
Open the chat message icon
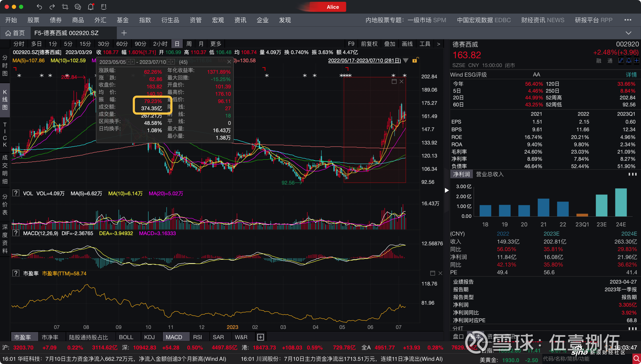(78, 7)
